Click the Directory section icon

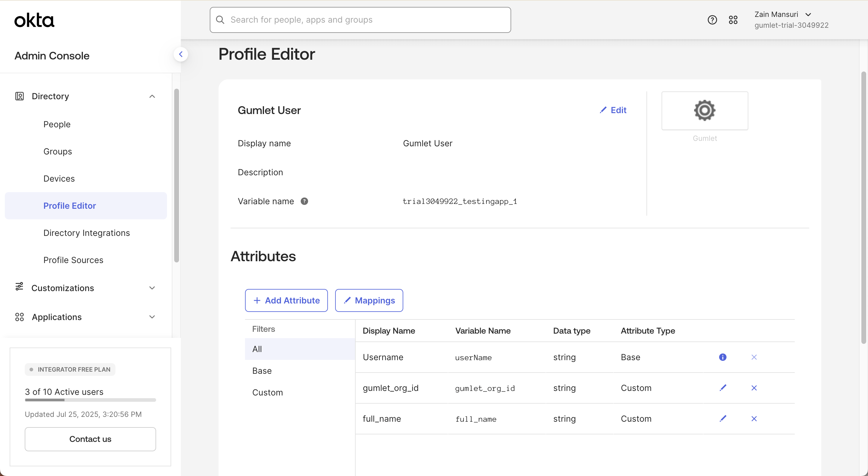point(20,96)
